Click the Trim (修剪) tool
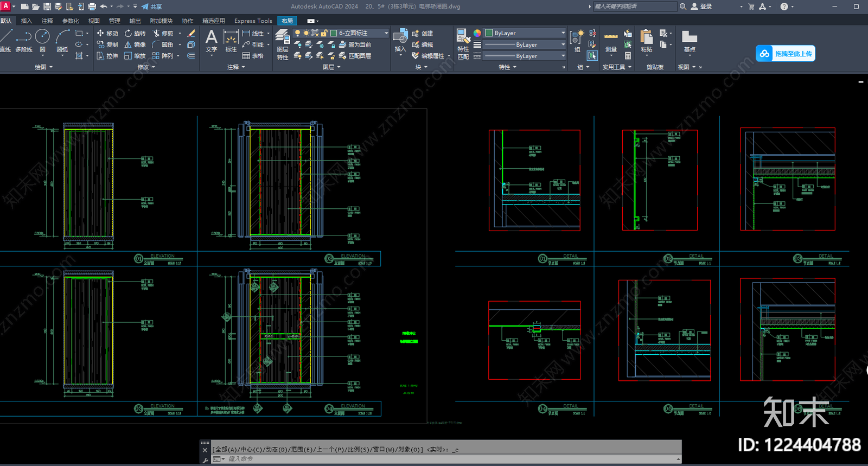Screen dimensions: 868x466 tap(163, 33)
